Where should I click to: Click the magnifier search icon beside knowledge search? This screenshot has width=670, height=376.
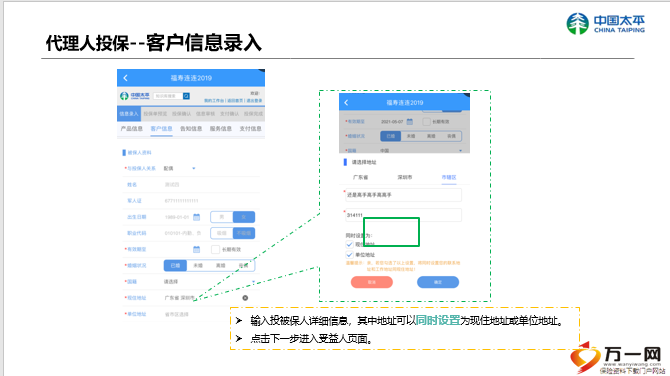click(186, 96)
